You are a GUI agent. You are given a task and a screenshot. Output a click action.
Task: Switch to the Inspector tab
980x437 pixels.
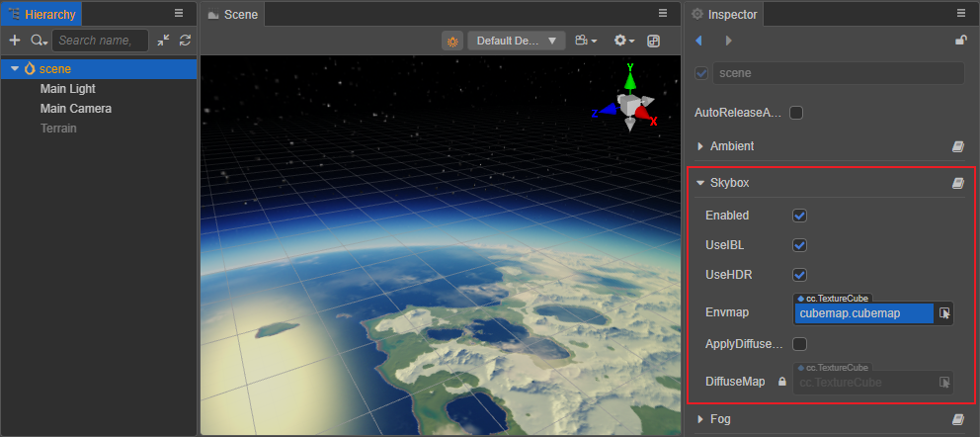(724, 14)
